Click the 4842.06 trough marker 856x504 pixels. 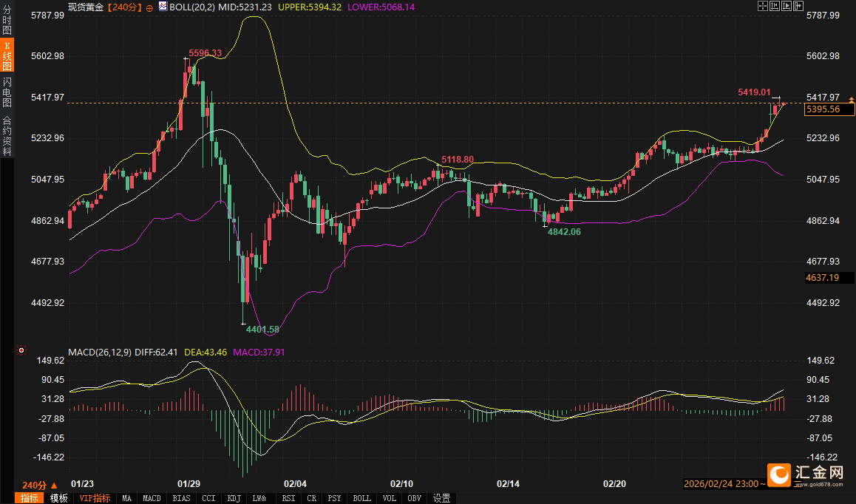pos(564,231)
